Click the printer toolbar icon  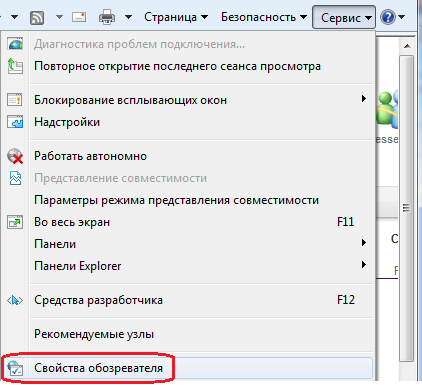tap(107, 17)
